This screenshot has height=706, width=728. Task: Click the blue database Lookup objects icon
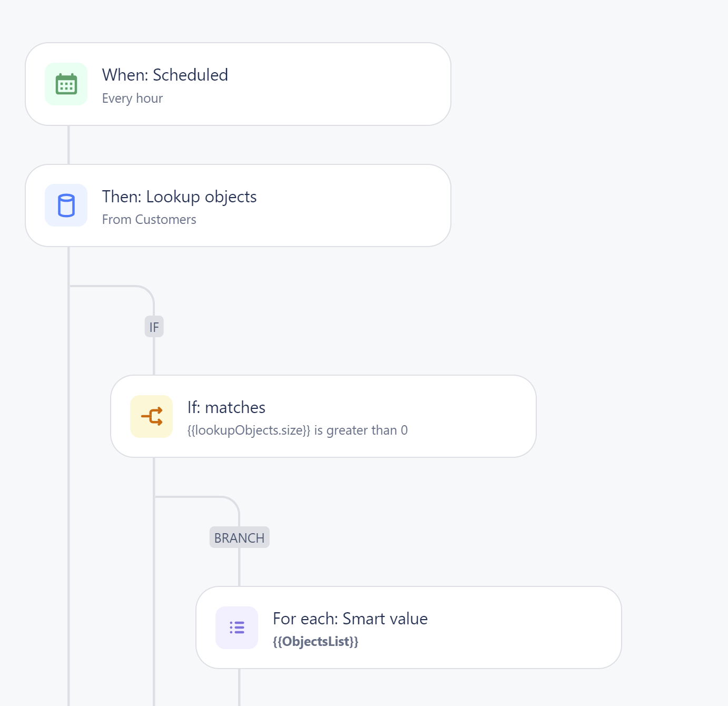(66, 205)
